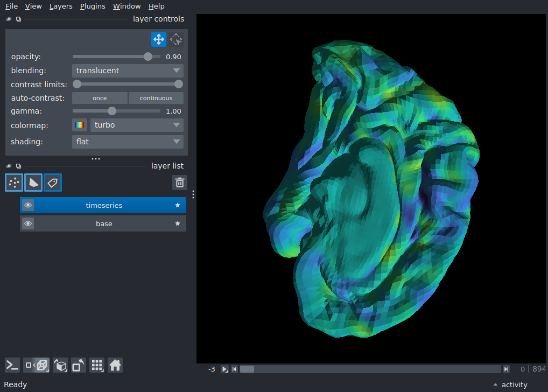
Task: Add a new points layer
Action: (14, 183)
